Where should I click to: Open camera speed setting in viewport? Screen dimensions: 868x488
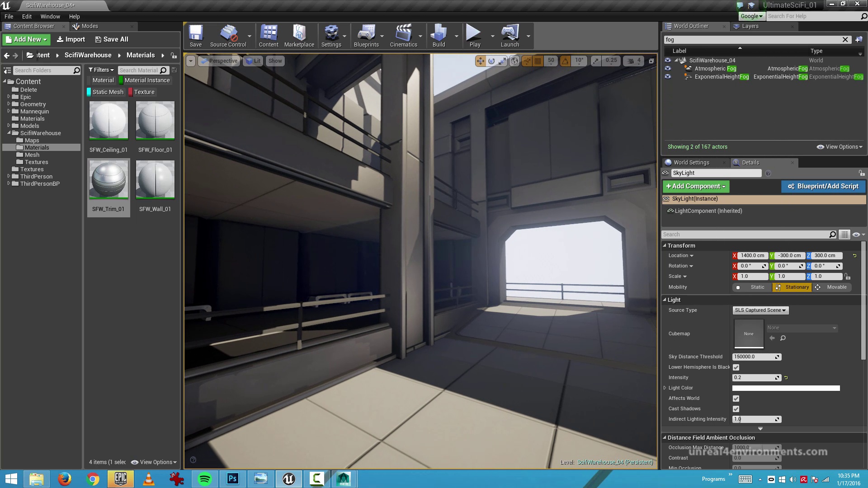tap(633, 61)
